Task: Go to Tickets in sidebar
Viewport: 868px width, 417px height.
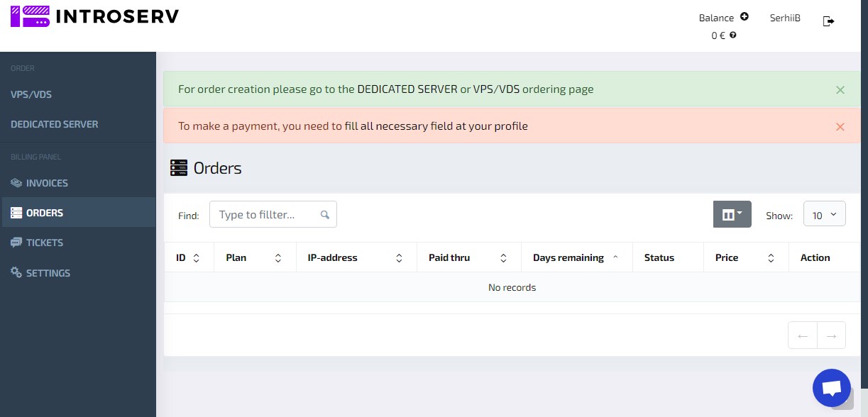Action: point(45,243)
